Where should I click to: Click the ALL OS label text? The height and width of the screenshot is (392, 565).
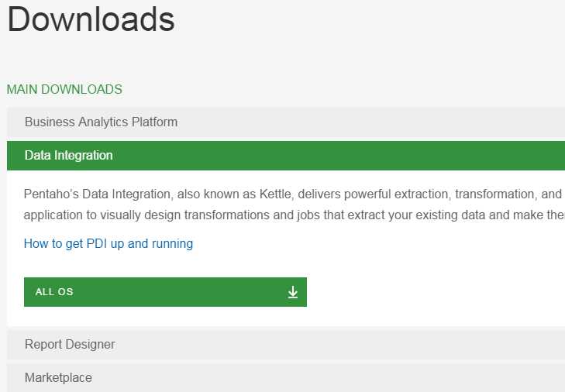click(x=54, y=292)
